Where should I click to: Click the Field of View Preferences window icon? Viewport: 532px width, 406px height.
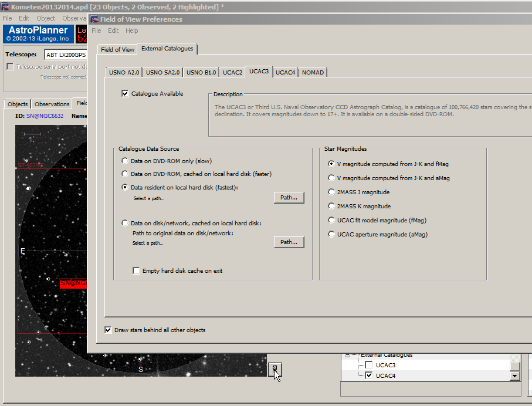pos(94,19)
